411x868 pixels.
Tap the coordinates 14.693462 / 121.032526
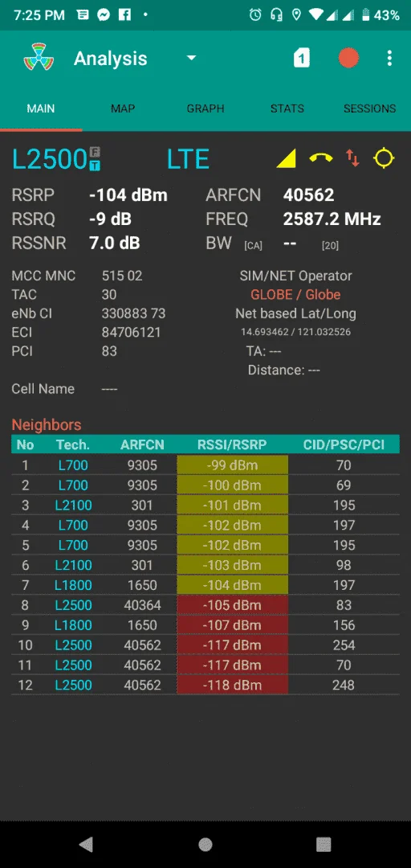295,332
